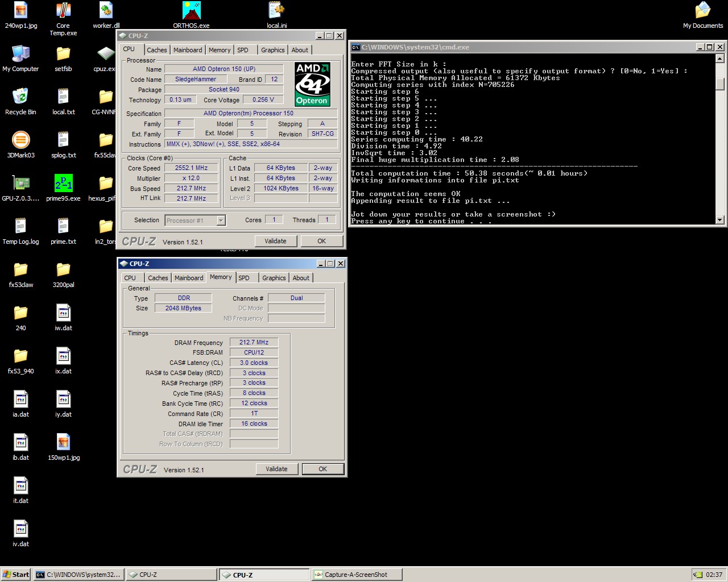Switch to Mainboard tab in upper CPU-Z
Image resolution: width=728 pixels, height=582 pixels.
(188, 50)
